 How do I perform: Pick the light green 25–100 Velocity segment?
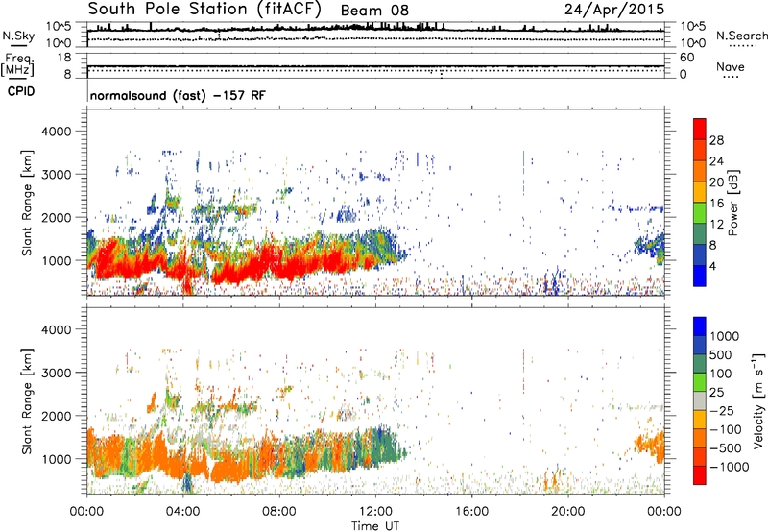click(700, 382)
